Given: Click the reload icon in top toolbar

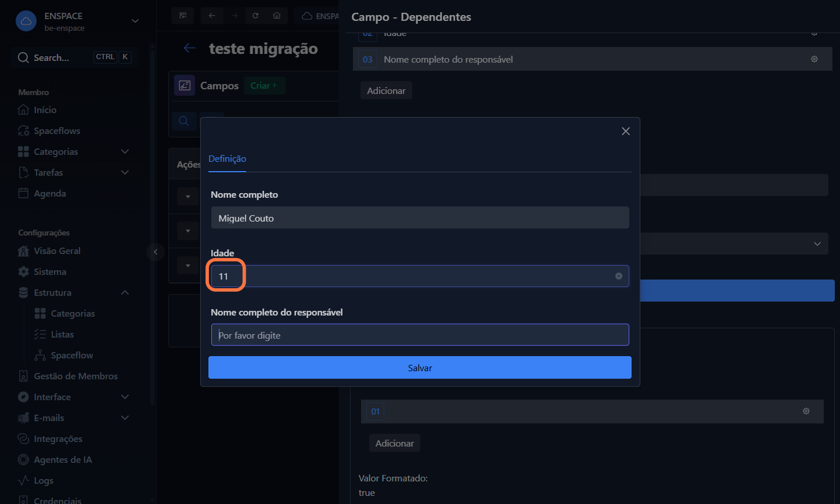Looking at the screenshot, I should pyautogui.click(x=255, y=16).
